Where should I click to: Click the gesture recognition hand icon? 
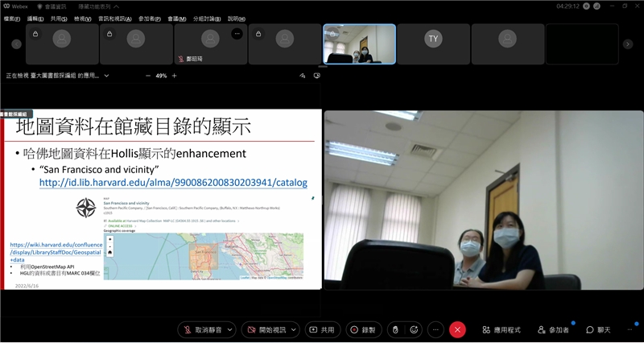(x=395, y=329)
